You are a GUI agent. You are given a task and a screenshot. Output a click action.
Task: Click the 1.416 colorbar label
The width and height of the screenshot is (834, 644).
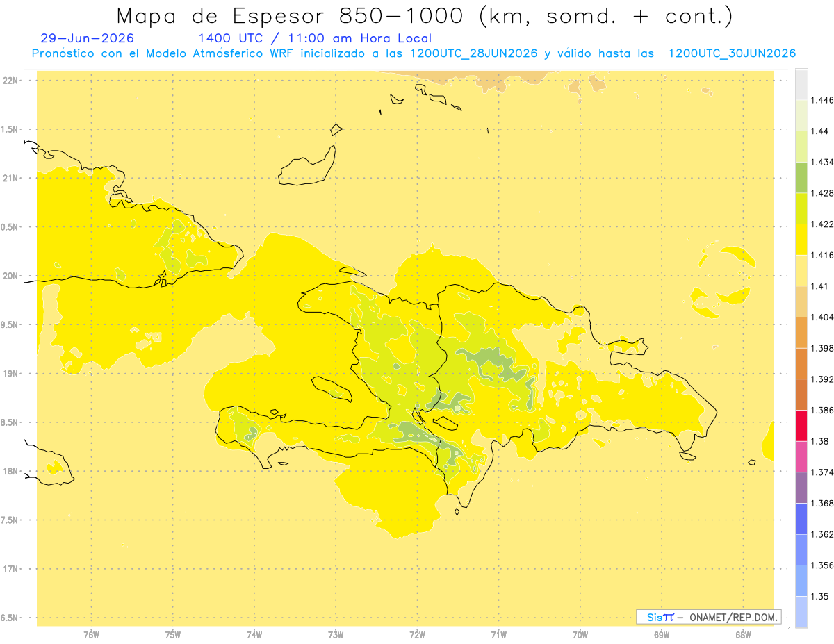[x=821, y=255]
